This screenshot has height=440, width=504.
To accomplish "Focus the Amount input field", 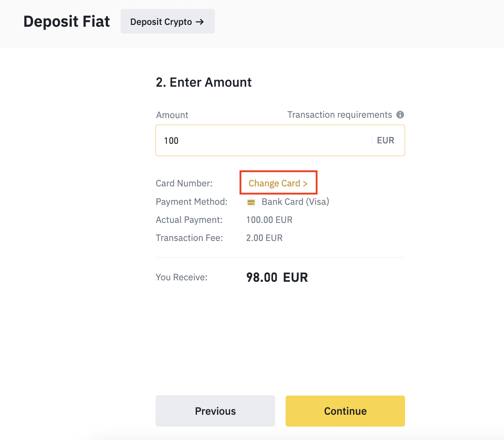I will click(x=264, y=141).
